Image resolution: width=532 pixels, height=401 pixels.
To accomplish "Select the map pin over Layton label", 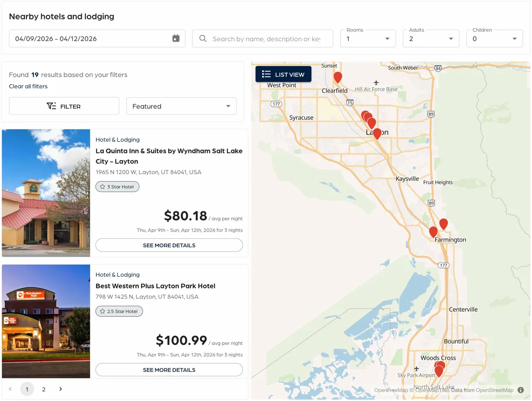I will pyautogui.click(x=377, y=134).
